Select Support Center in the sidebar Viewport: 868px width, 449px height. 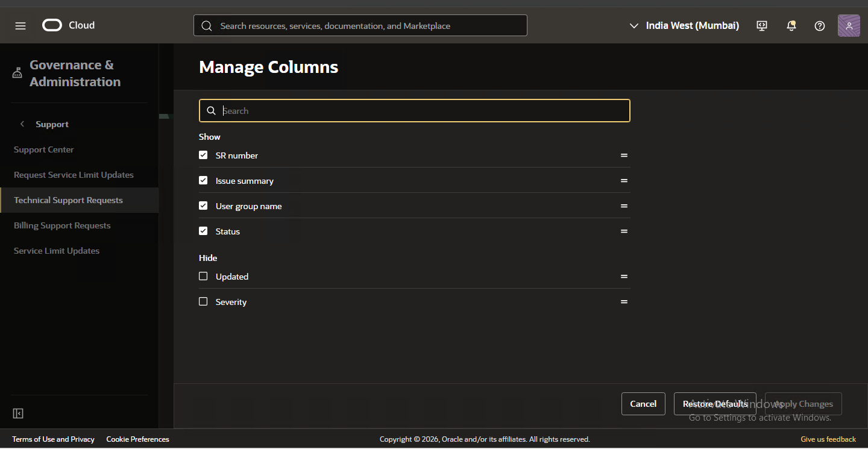(x=43, y=149)
